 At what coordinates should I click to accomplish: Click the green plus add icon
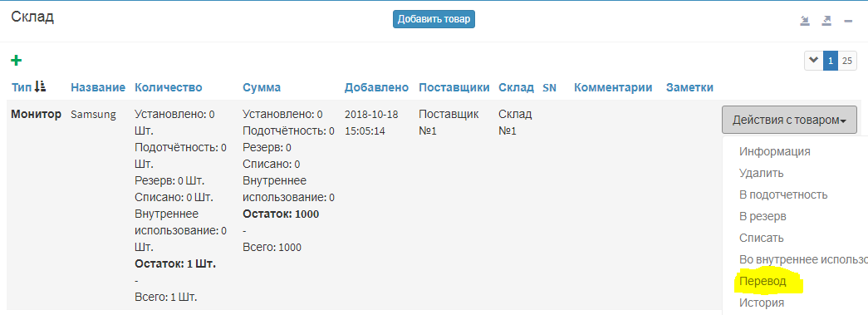coord(17,61)
